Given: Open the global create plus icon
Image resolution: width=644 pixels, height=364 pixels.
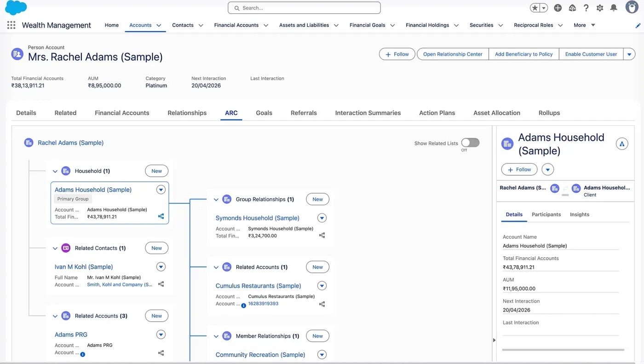Looking at the screenshot, I should pyautogui.click(x=558, y=8).
